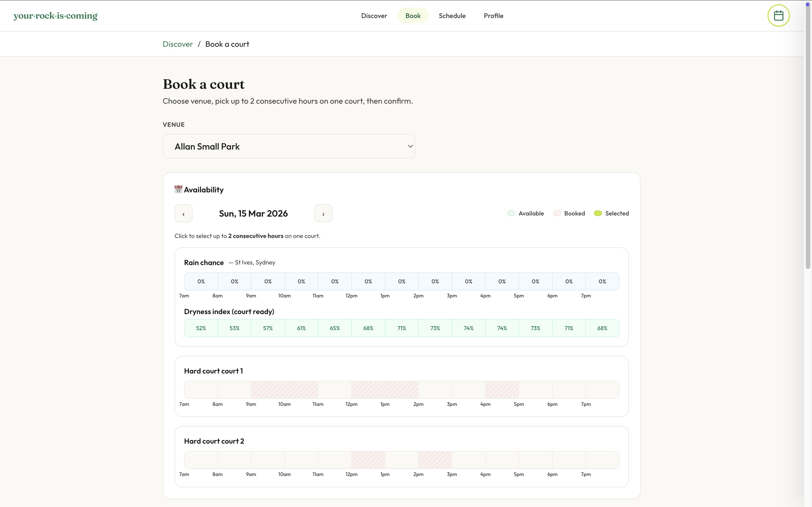Switch to the Schedule tab
Screen dimensions: 812x507
[452, 16]
